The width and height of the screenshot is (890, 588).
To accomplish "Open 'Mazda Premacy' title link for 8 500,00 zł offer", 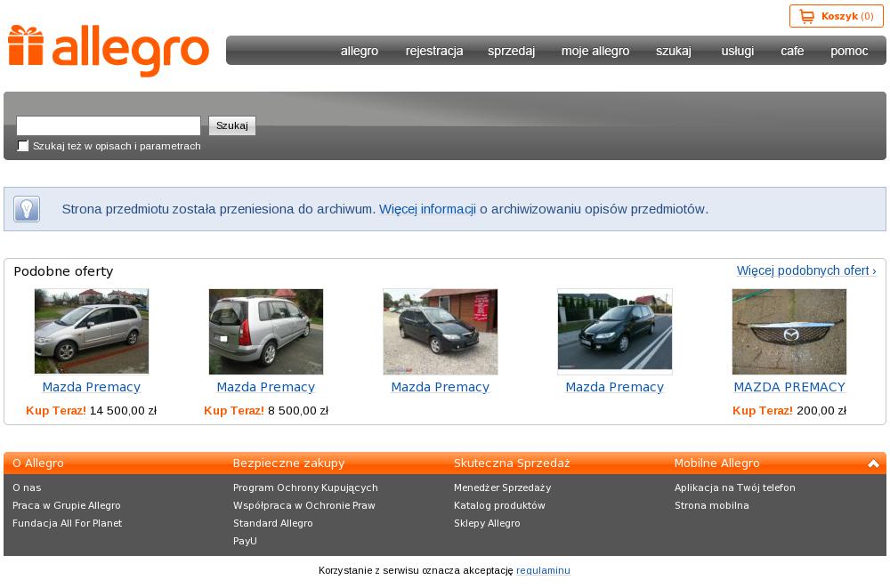I will (265, 387).
